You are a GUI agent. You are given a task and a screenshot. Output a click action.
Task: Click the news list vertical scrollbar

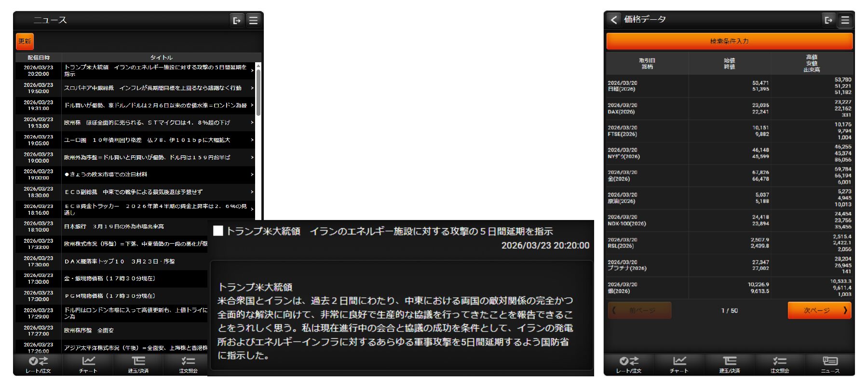click(258, 92)
